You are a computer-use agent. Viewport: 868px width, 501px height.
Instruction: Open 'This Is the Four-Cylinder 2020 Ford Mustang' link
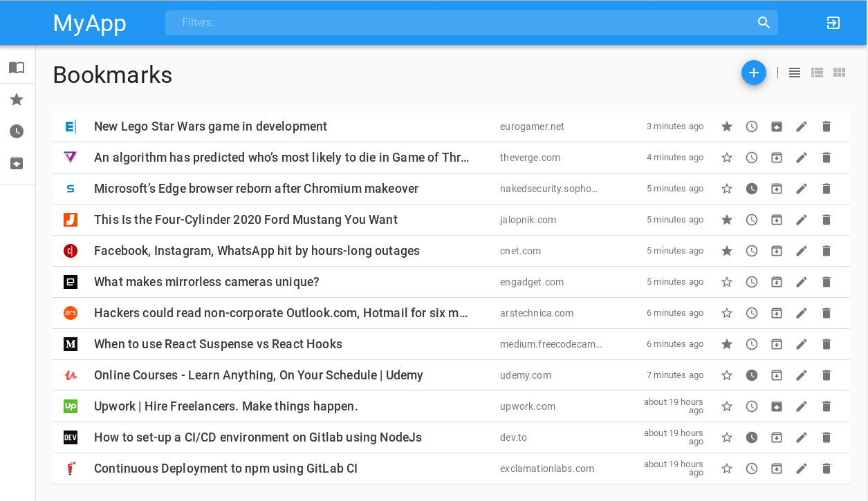click(x=246, y=220)
